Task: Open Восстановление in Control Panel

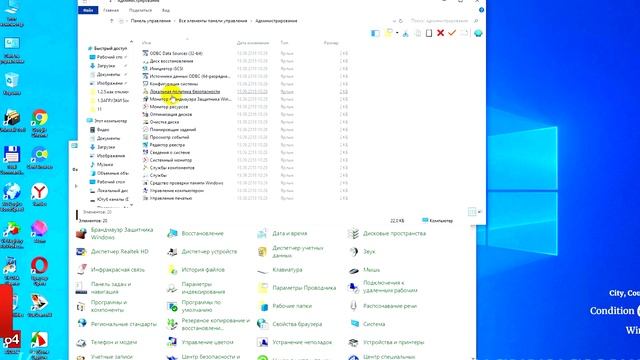Action: [202, 233]
